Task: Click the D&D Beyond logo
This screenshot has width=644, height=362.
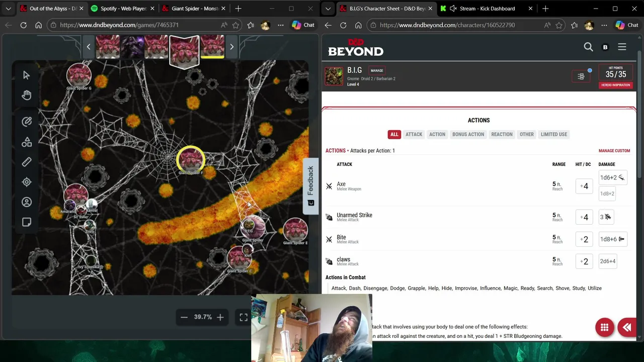Action: coord(356,47)
